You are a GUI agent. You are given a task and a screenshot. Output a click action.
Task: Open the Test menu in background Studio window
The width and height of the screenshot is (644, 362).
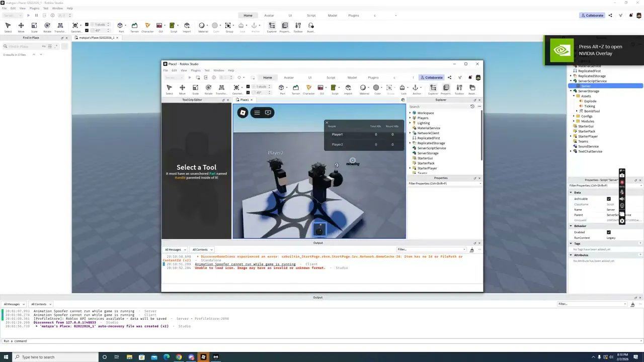(46, 9)
